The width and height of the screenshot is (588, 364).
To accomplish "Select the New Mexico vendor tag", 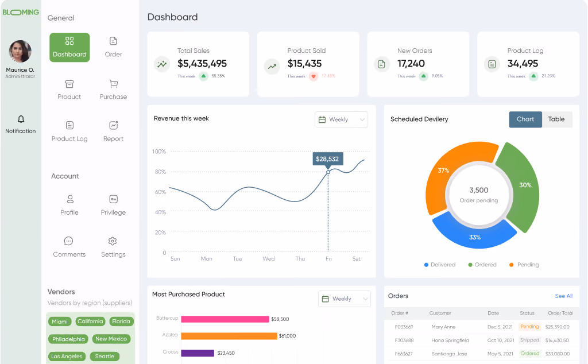I will tap(111, 339).
